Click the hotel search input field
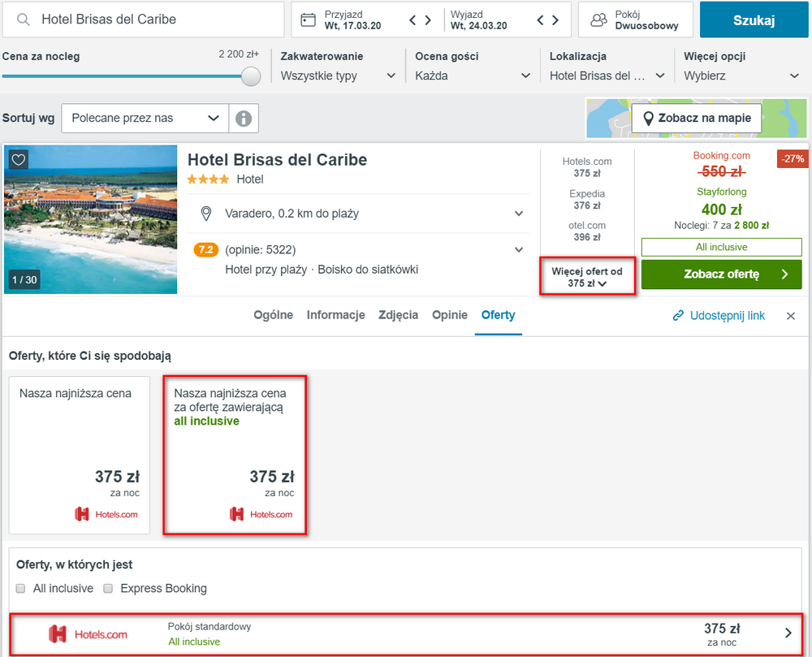The image size is (812, 657). pyautogui.click(x=146, y=19)
